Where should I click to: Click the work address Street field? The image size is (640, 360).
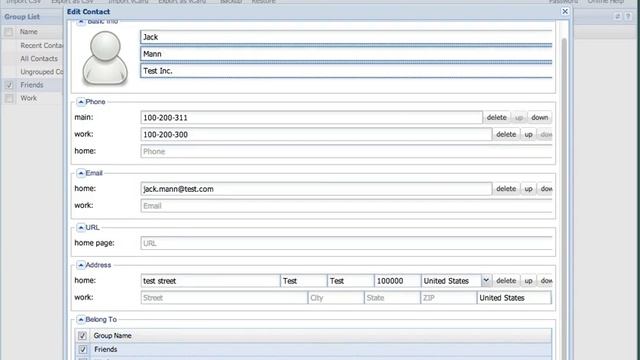coord(224,298)
